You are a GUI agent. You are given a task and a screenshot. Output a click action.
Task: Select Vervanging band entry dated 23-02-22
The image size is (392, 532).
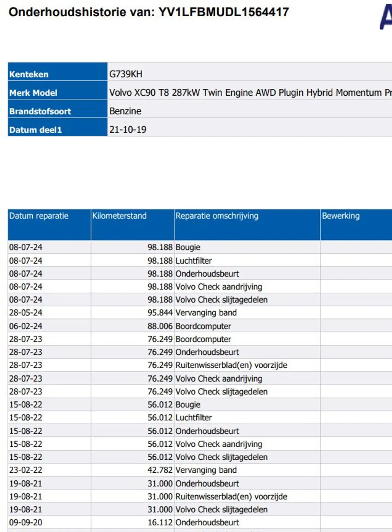click(x=206, y=470)
